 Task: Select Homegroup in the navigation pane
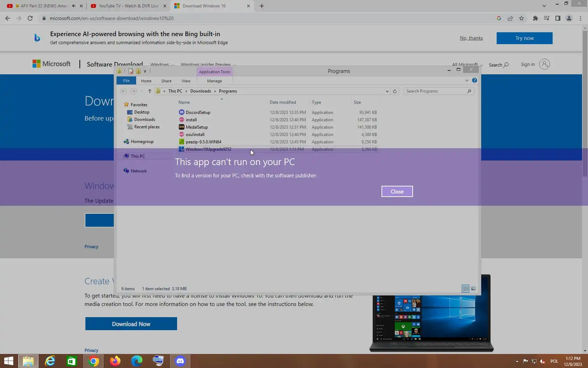pyautogui.click(x=142, y=142)
